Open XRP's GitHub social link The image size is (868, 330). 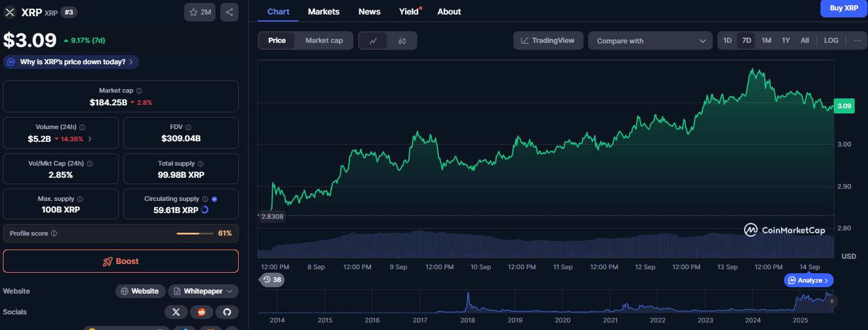tap(227, 312)
